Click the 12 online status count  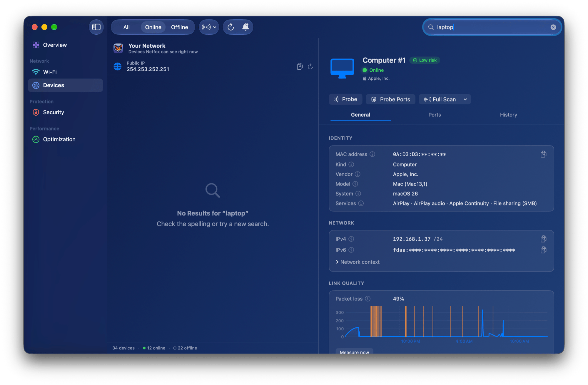pos(154,348)
